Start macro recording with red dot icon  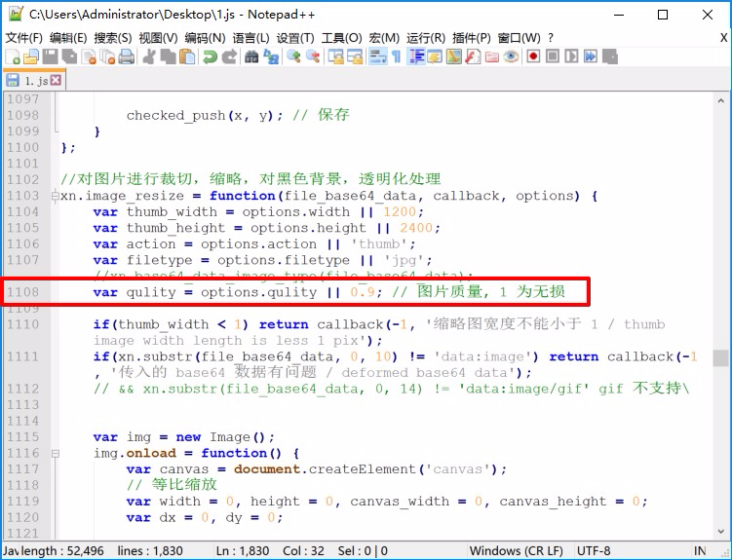[533, 56]
